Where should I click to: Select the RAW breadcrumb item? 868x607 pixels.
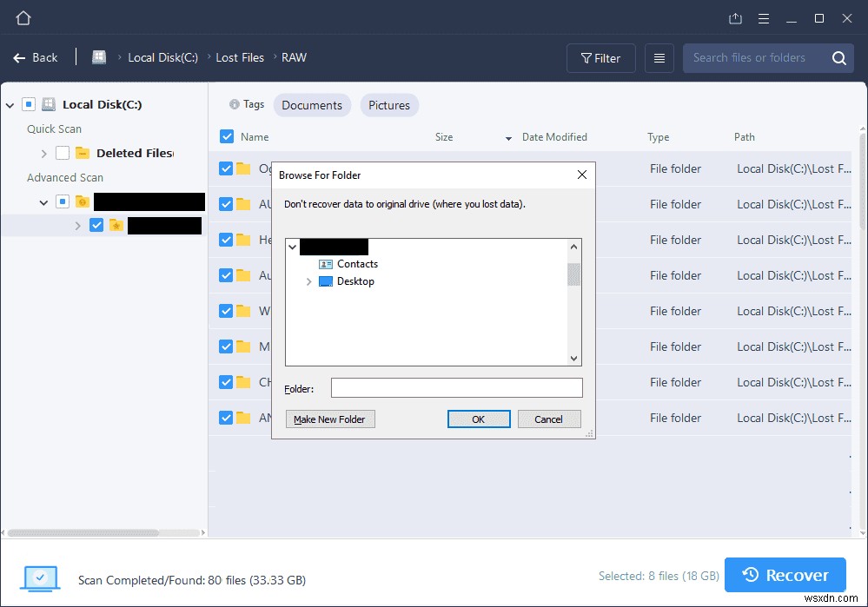point(294,57)
